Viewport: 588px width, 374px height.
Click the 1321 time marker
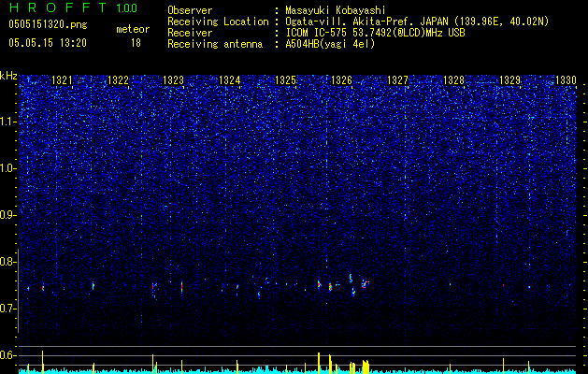pos(62,80)
